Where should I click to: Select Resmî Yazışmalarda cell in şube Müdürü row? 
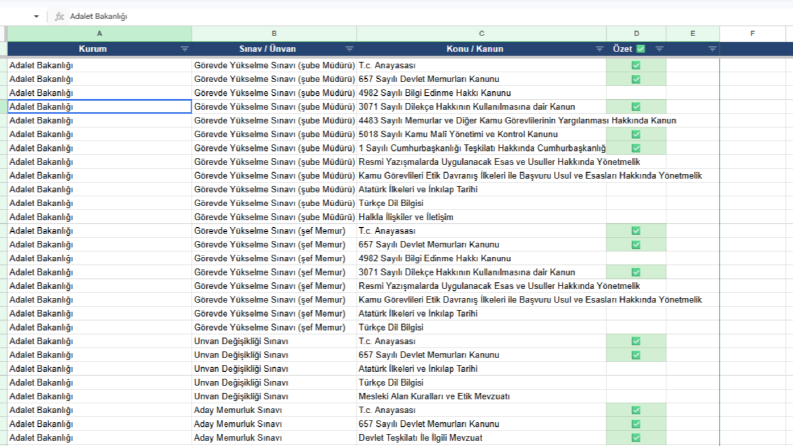click(481, 162)
